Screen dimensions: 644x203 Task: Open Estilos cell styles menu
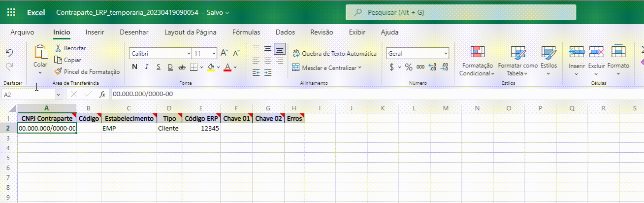[548, 61]
